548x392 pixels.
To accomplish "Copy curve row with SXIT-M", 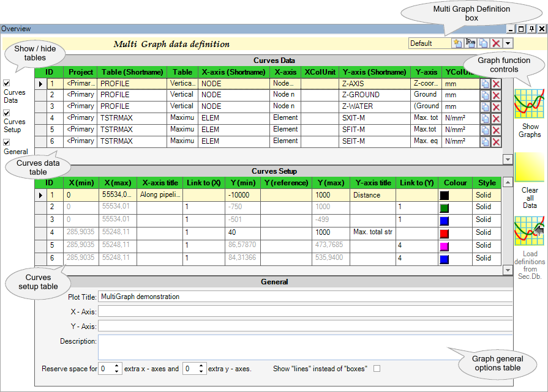I will 485,118.
